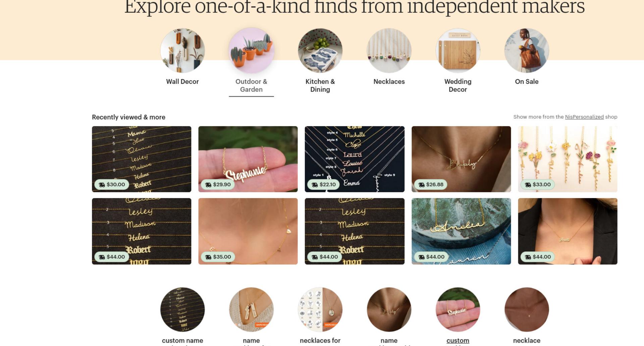
Task: Click the custom name necklace circle thumbnail
Action: (x=182, y=309)
